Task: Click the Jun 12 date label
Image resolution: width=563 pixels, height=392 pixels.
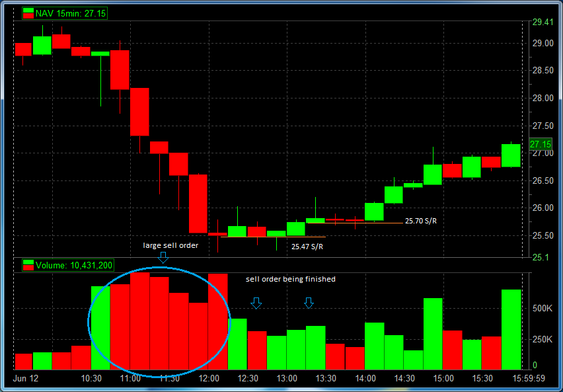Action: (x=26, y=379)
